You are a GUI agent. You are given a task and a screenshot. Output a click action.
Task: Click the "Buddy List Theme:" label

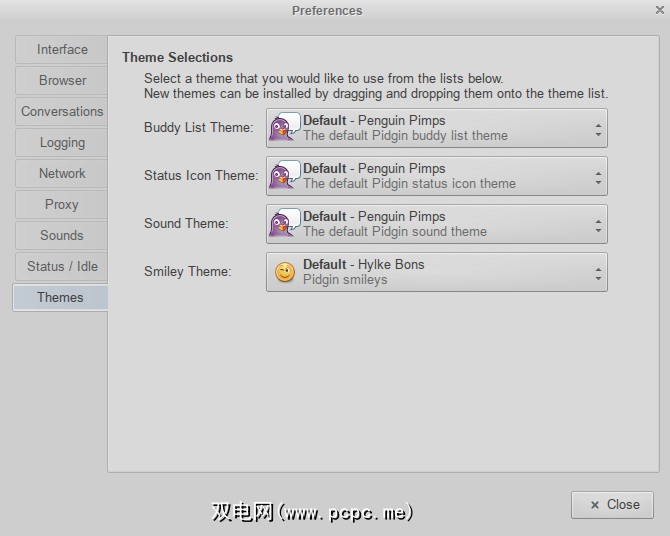click(199, 127)
